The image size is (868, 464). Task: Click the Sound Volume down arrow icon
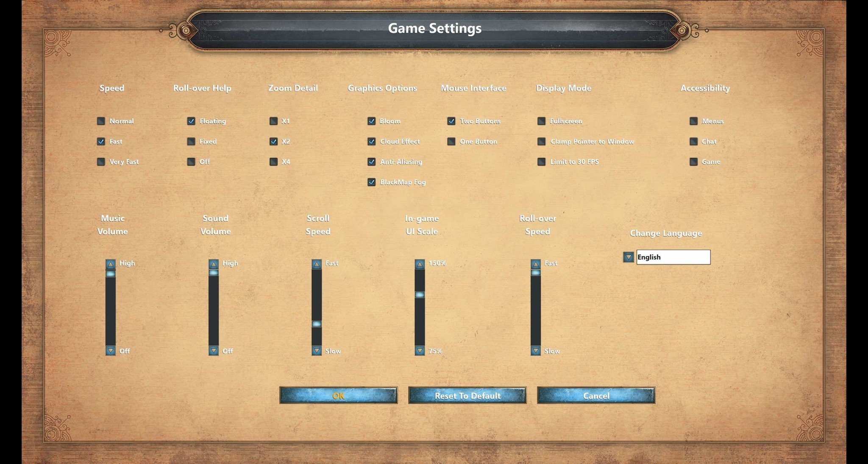click(x=214, y=351)
